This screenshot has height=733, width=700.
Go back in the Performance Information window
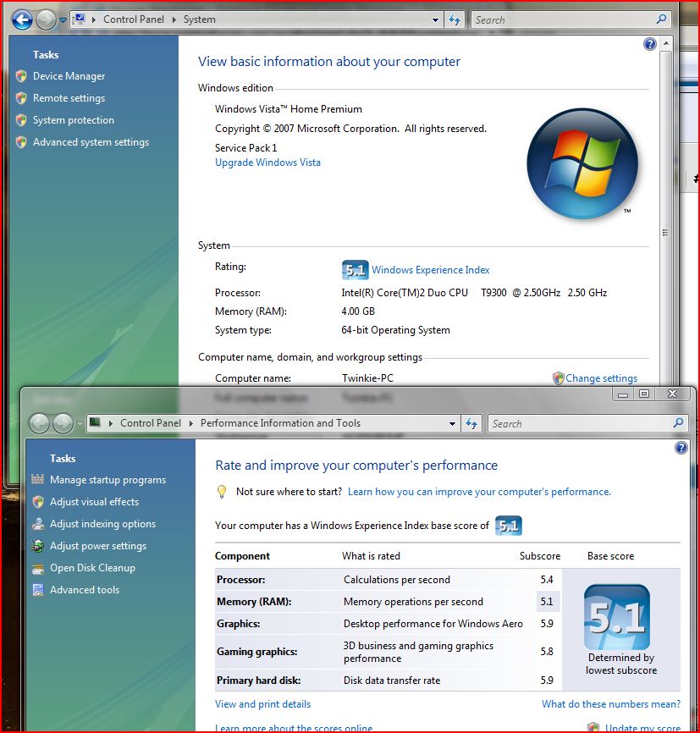[x=39, y=423]
